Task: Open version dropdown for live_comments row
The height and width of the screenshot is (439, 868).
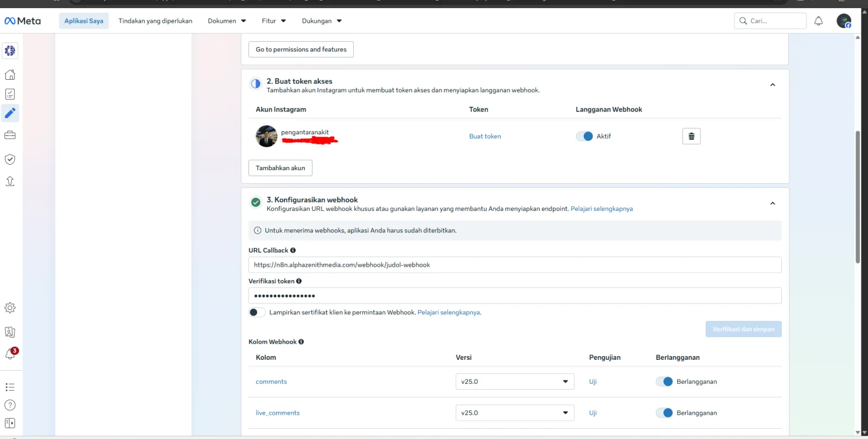Action: click(515, 413)
